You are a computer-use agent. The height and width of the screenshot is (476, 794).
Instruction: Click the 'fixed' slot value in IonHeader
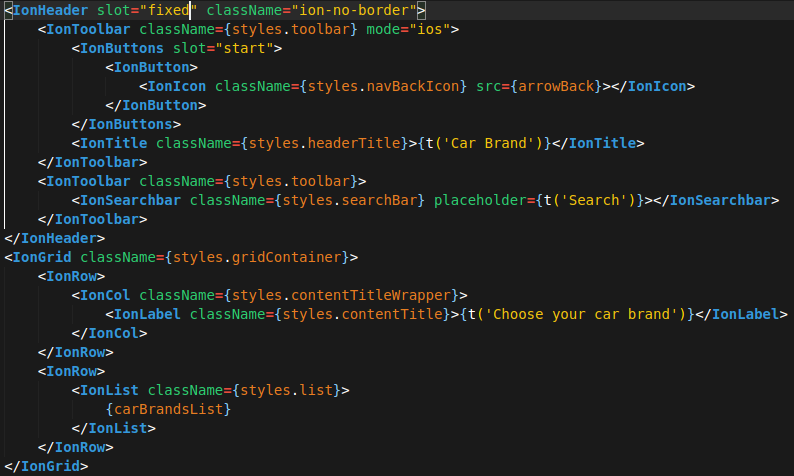(x=169, y=10)
